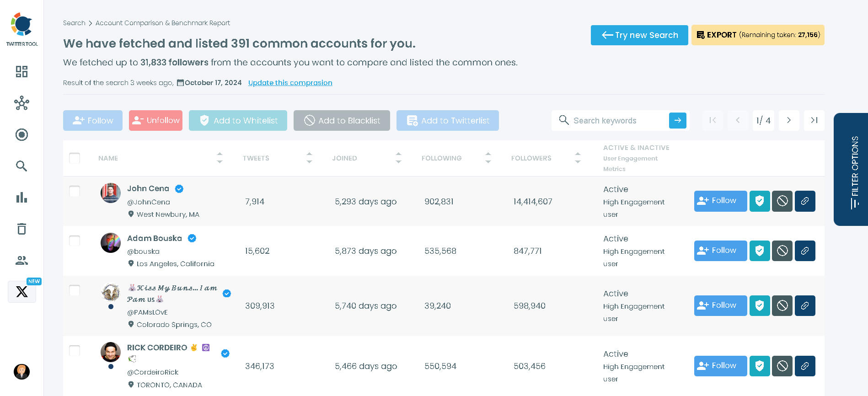This screenshot has width=868, height=396.
Task: Tick the checkbox next to Adam Bouska
Action: pyautogui.click(x=75, y=241)
